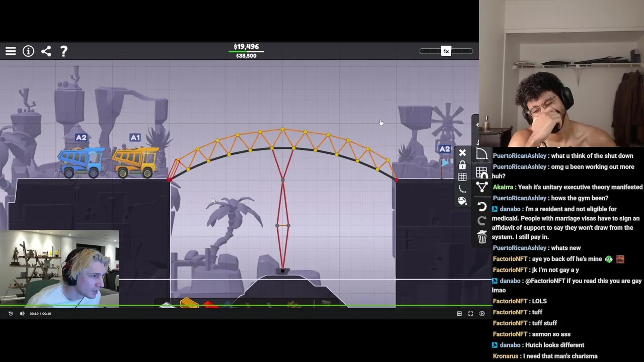The width and height of the screenshot is (644, 362).
Task: Click the trash can delete icon
Action: point(482,237)
